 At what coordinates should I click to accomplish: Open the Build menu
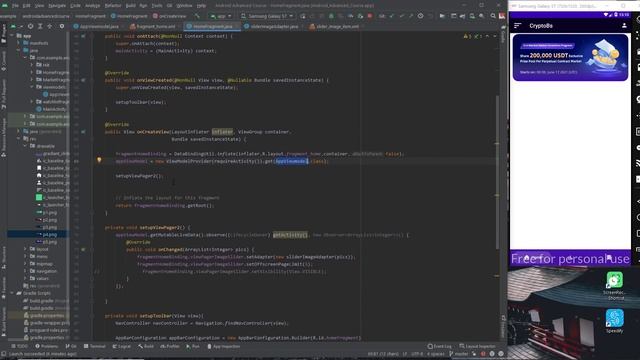pos(131,6)
